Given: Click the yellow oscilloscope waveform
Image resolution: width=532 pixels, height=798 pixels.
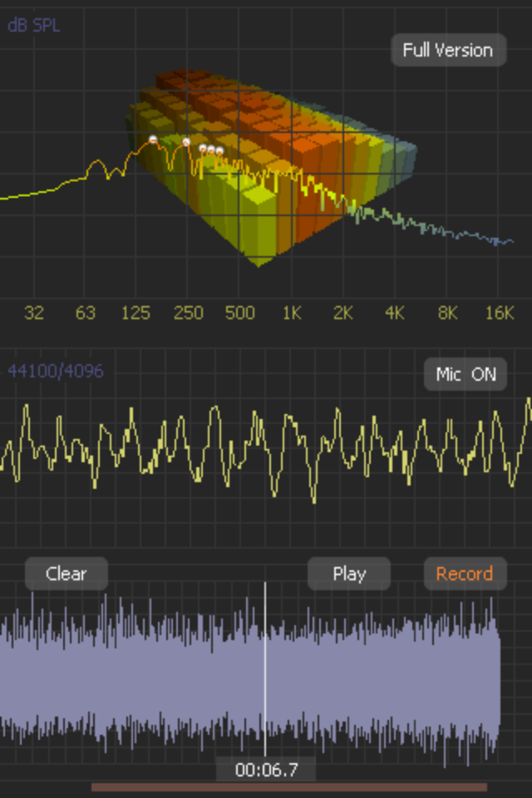Looking at the screenshot, I should click(266, 451).
